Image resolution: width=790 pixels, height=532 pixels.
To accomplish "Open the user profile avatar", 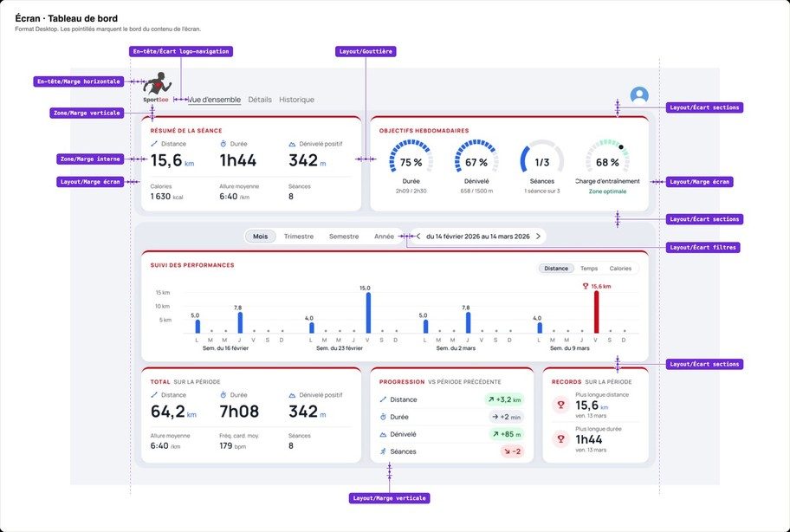I will point(639,95).
